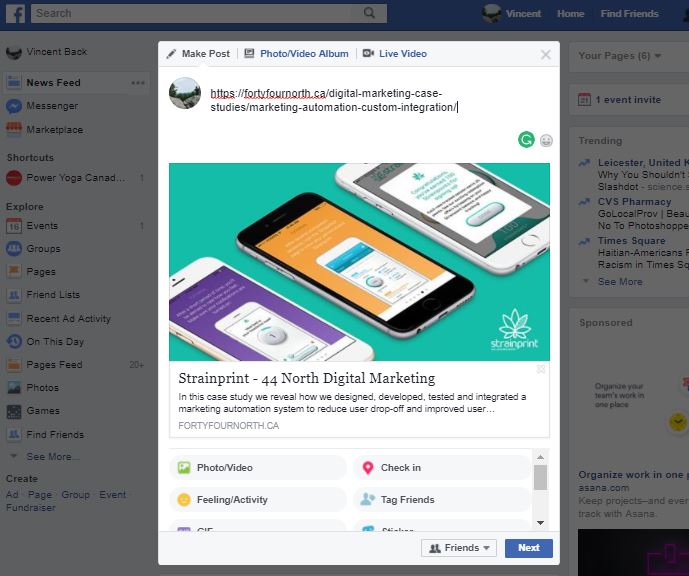Open CVS Pharmacy trending topic
The width and height of the screenshot is (689, 576).
tap(635, 202)
